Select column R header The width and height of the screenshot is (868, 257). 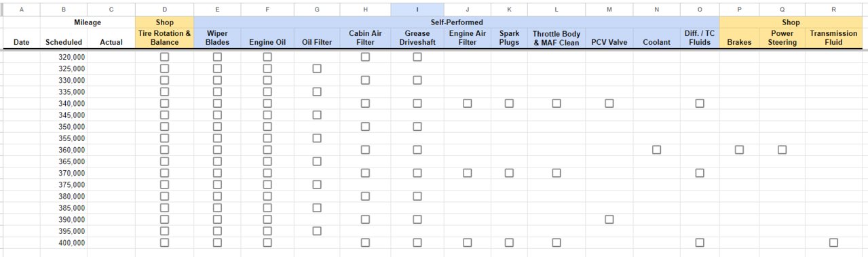tap(833, 9)
